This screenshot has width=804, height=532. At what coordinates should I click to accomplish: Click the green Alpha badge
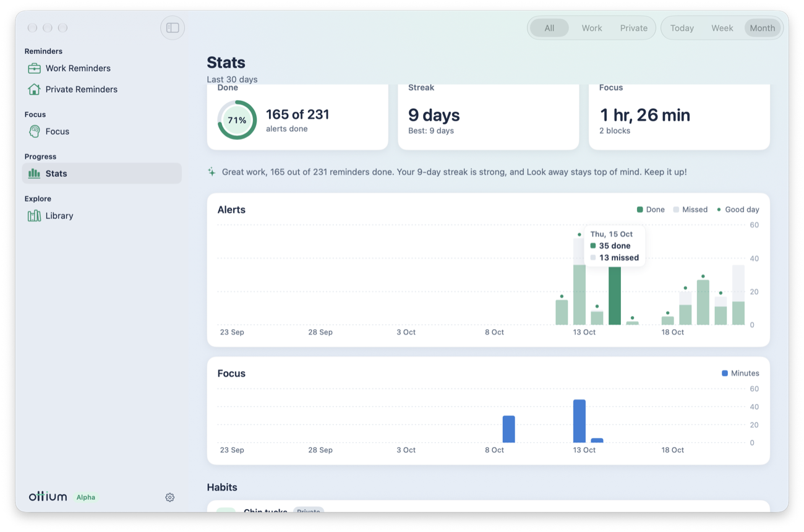[x=86, y=497]
